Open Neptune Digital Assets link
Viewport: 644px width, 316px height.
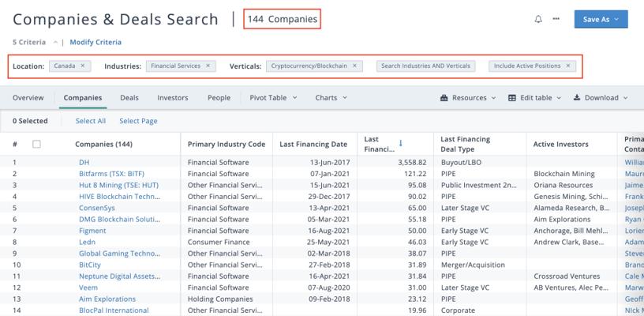119,276
